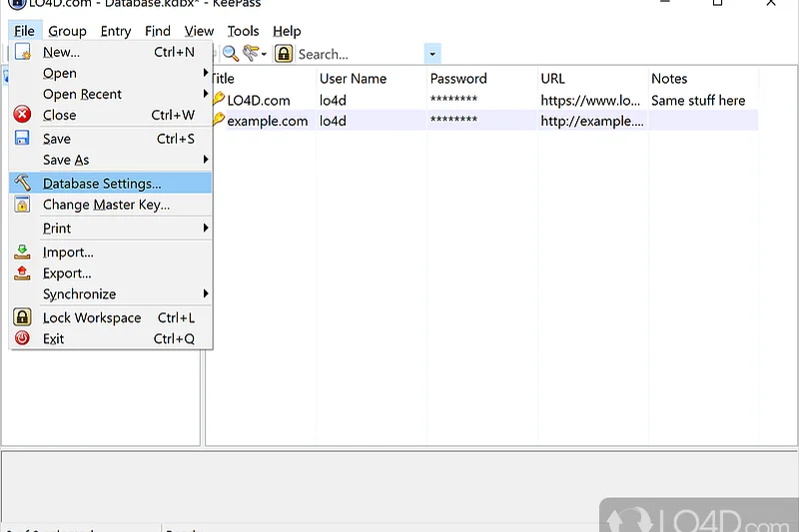Screen dimensions: 799x532
Task: Click the masked password in the example.com row
Action: pos(453,119)
